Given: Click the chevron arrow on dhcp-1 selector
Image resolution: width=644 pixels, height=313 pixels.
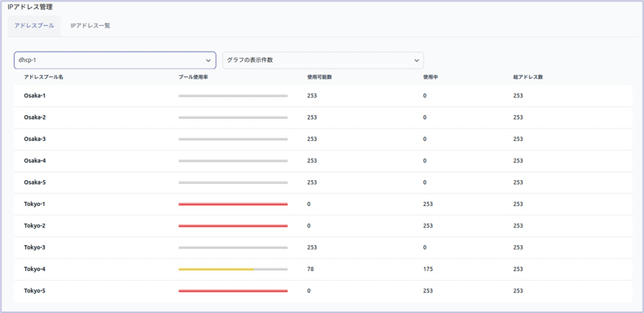Looking at the screenshot, I should pyautogui.click(x=208, y=61).
